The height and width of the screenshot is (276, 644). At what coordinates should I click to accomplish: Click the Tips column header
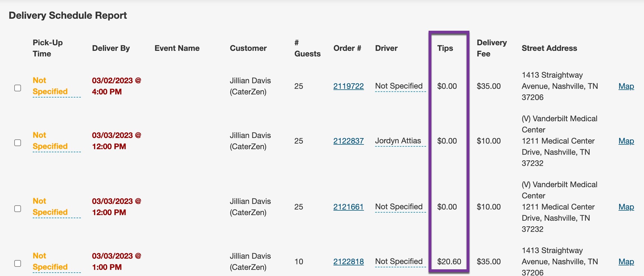point(445,48)
